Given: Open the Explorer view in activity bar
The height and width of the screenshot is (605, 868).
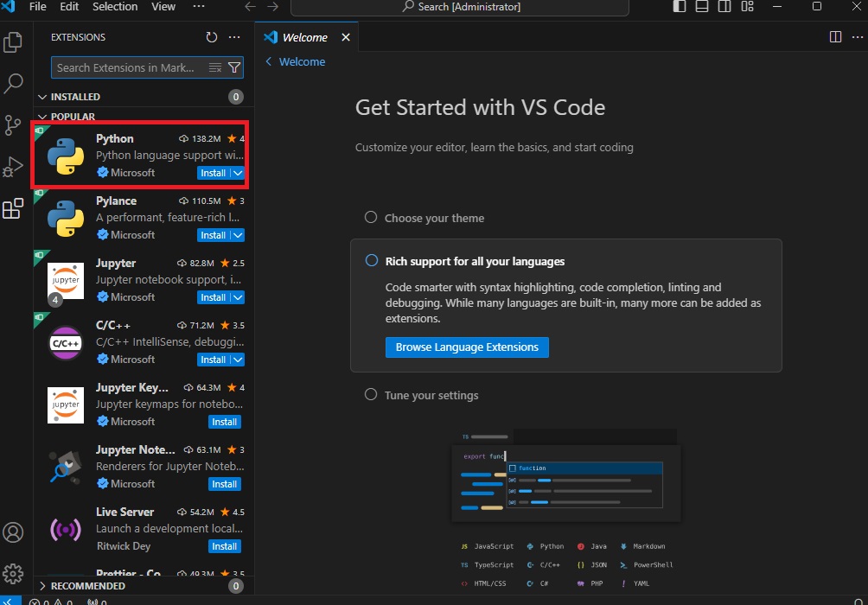Looking at the screenshot, I should click(x=13, y=41).
